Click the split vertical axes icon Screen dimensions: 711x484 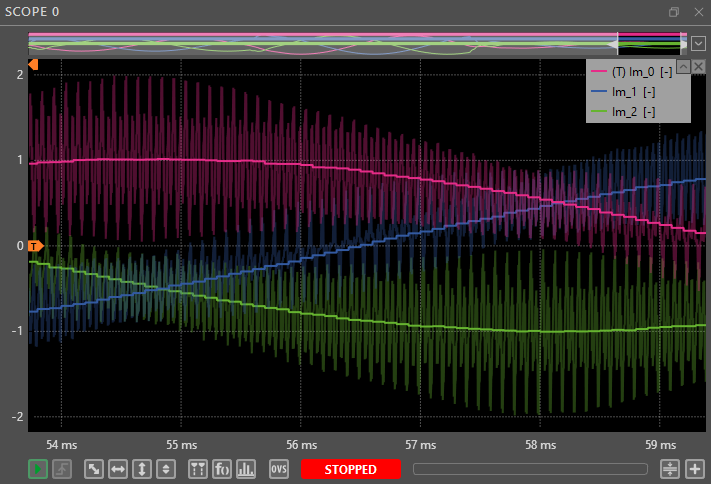coord(166,469)
